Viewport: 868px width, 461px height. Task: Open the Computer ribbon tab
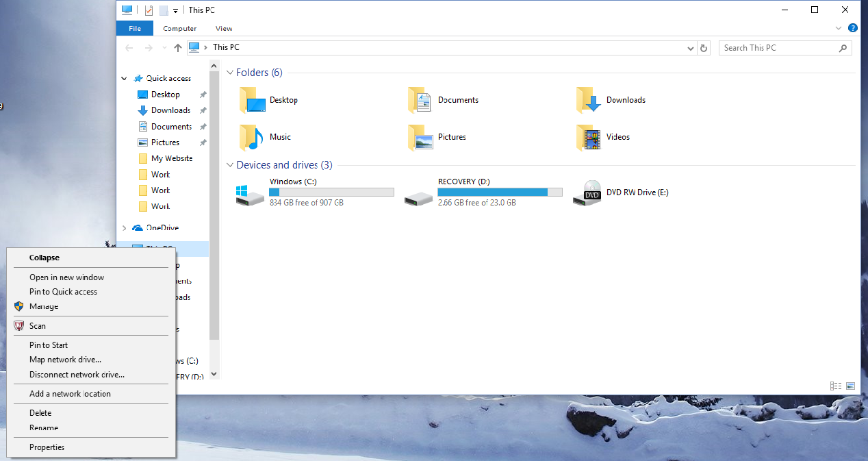point(179,28)
